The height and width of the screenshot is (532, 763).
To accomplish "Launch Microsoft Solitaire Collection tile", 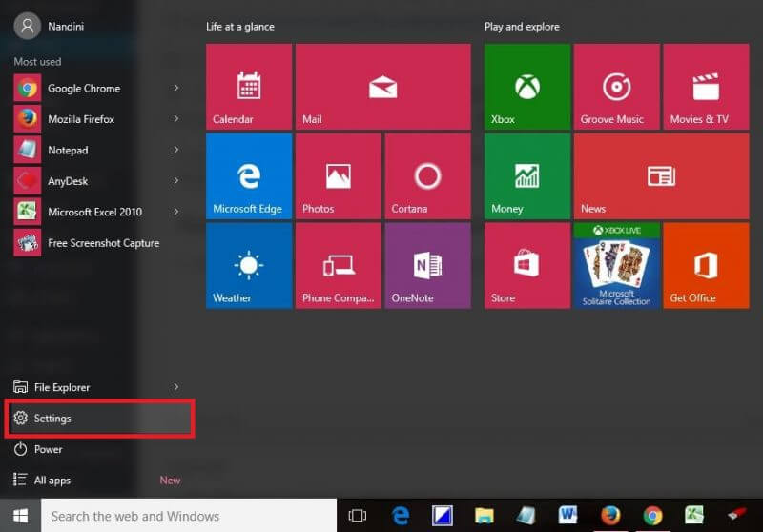I will tap(616, 265).
